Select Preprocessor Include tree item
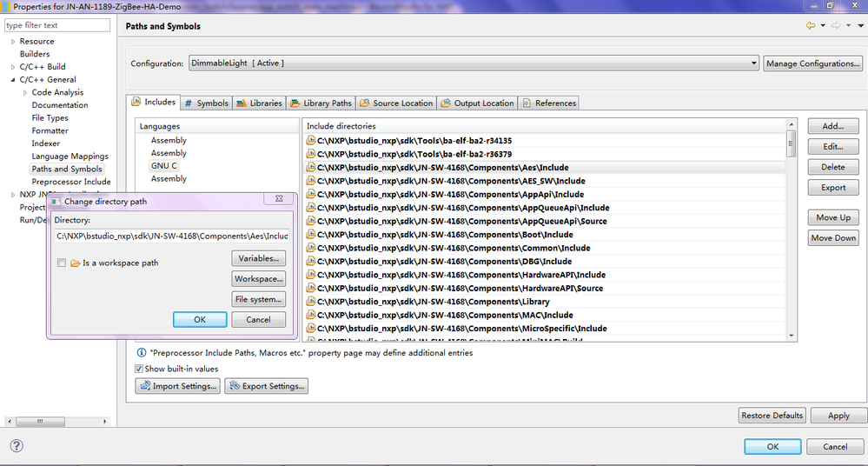 71,182
